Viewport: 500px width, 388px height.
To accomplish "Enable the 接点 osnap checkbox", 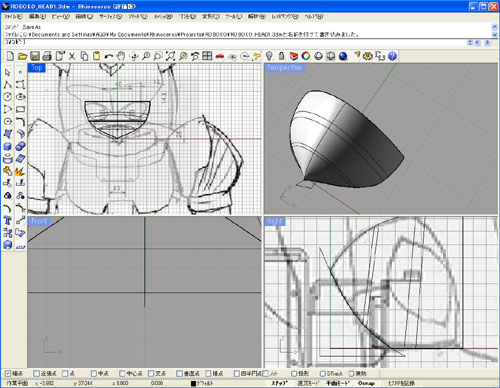I will (208, 373).
